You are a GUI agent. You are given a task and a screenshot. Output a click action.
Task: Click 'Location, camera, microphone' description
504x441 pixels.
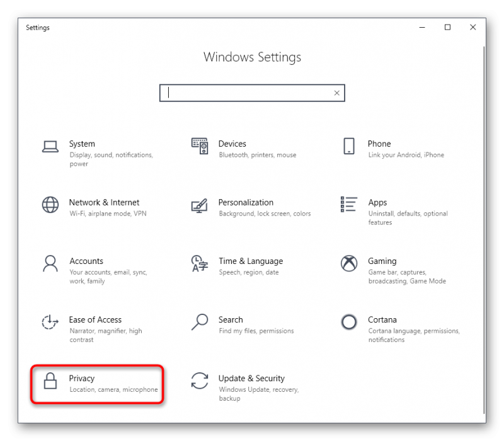tap(113, 389)
